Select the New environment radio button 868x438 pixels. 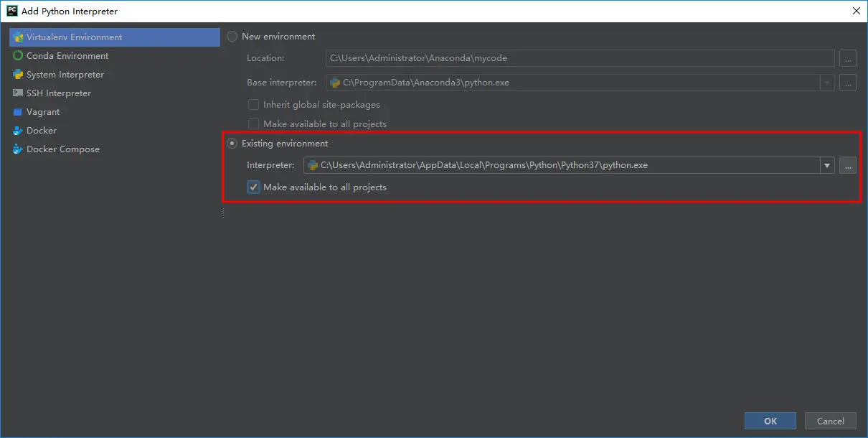point(232,37)
